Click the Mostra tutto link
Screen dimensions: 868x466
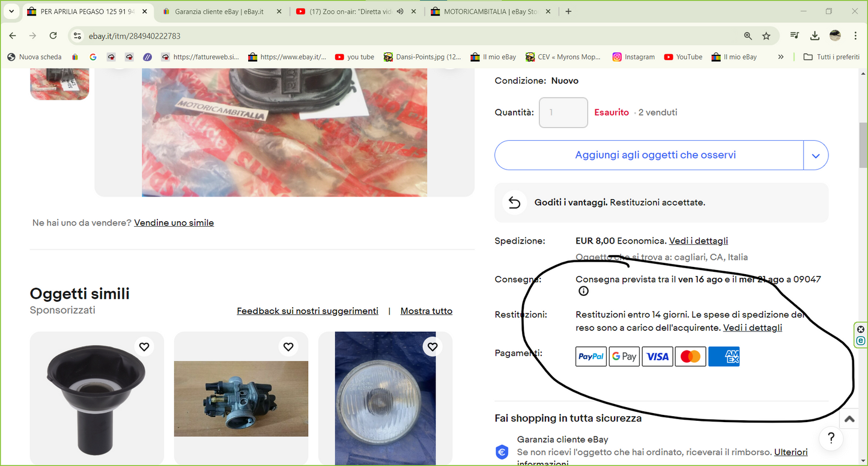[426, 311]
